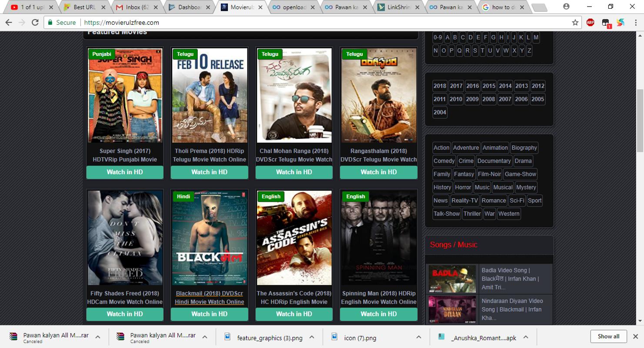The height and width of the screenshot is (348, 644).
Task: Switch to the 'Best URL' tab
Action: tap(84, 7)
